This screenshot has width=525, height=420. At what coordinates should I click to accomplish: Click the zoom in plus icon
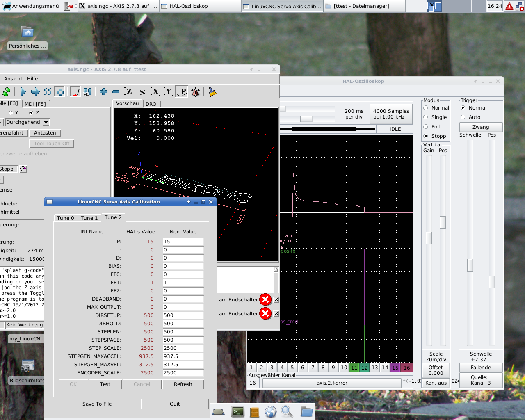104,92
